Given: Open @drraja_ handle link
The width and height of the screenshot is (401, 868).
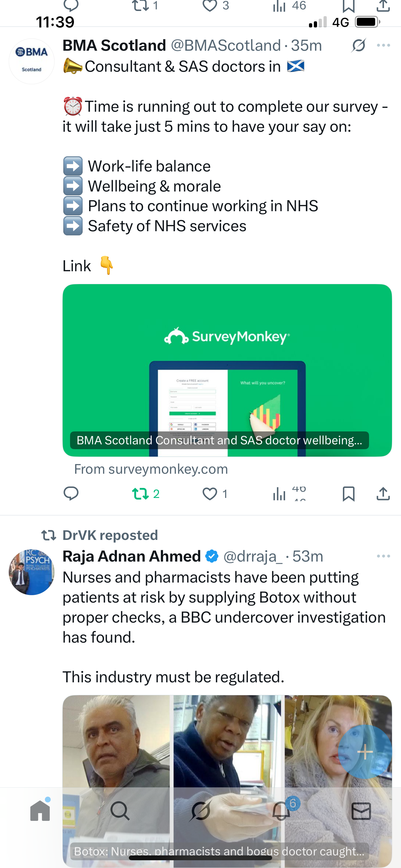Looking at the screenshot, I should [253, 556].
